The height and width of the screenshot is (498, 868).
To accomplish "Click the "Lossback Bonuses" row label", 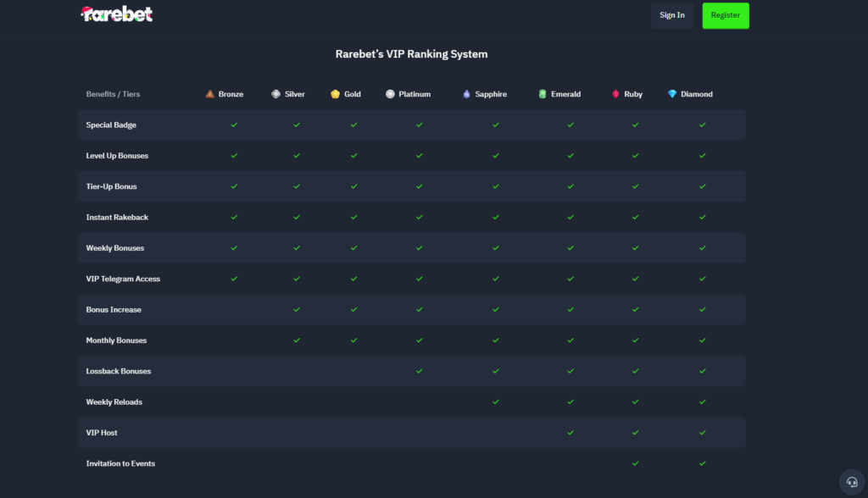I will [119, 371].
